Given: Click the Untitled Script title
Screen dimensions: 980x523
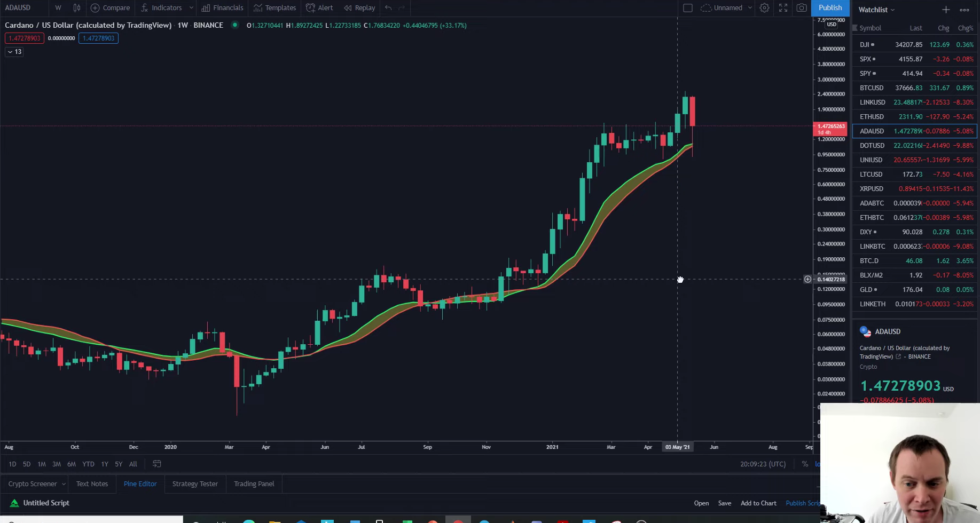Looking at the screenshot, I should pyautogui.click(x=46, y=503).
